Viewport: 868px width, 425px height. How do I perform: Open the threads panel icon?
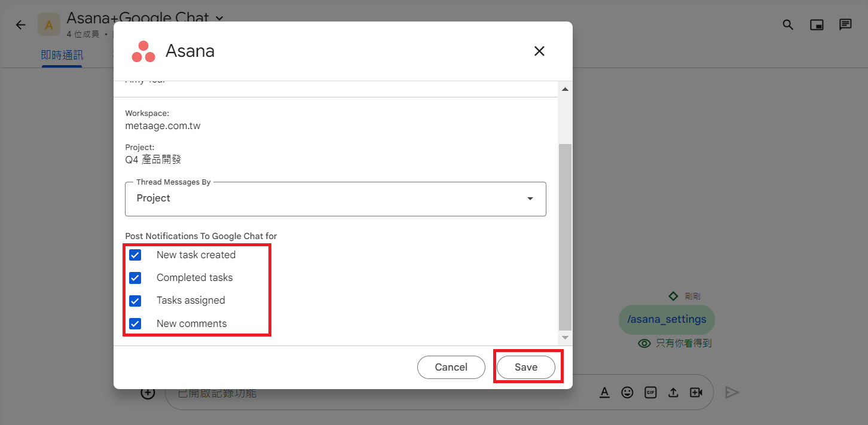click(845, 25)
